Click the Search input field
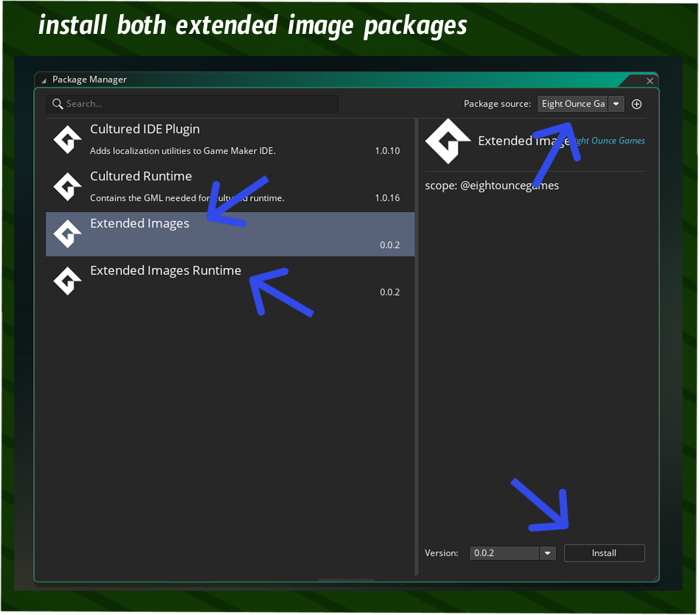Viewport: 700px width, 615px height. click(x=192, y=104)
